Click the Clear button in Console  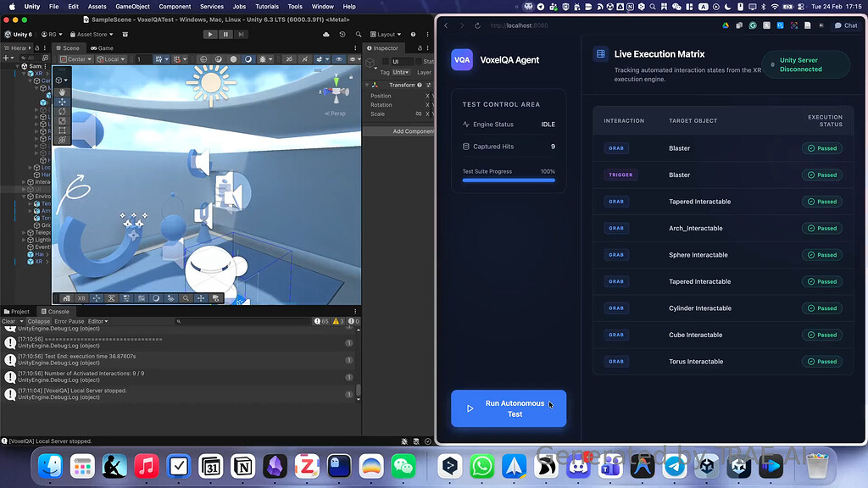pyautogui.click(x=8, y=321)
